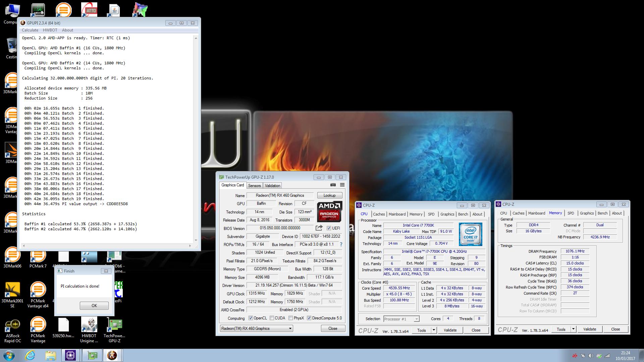
Task: Click Validate in CPU-Z CPU window
Action: click(450, 330)
